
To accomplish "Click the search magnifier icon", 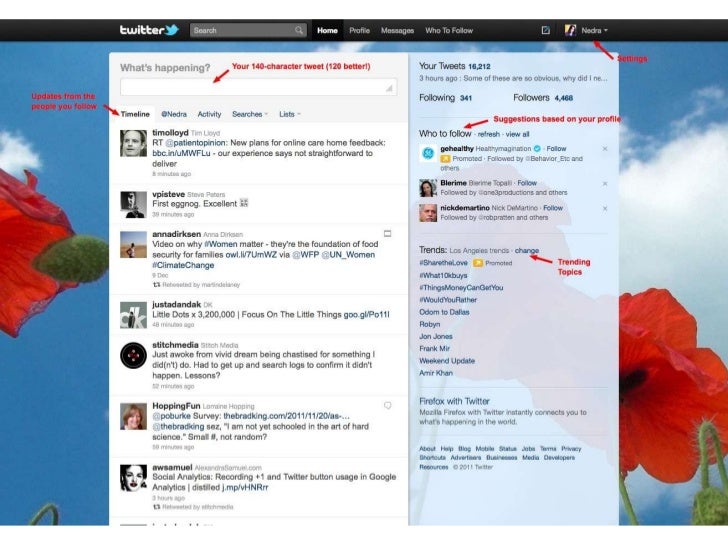I will point(299,31).
